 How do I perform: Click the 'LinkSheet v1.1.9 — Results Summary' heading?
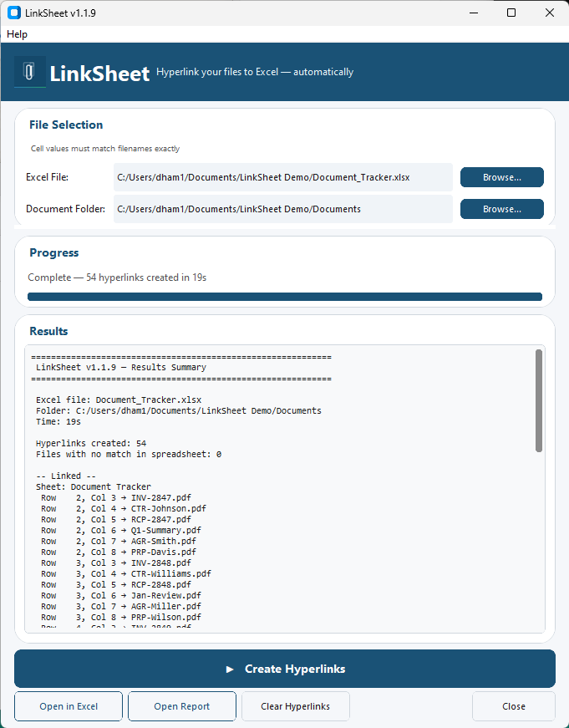[x=120, y=367]
